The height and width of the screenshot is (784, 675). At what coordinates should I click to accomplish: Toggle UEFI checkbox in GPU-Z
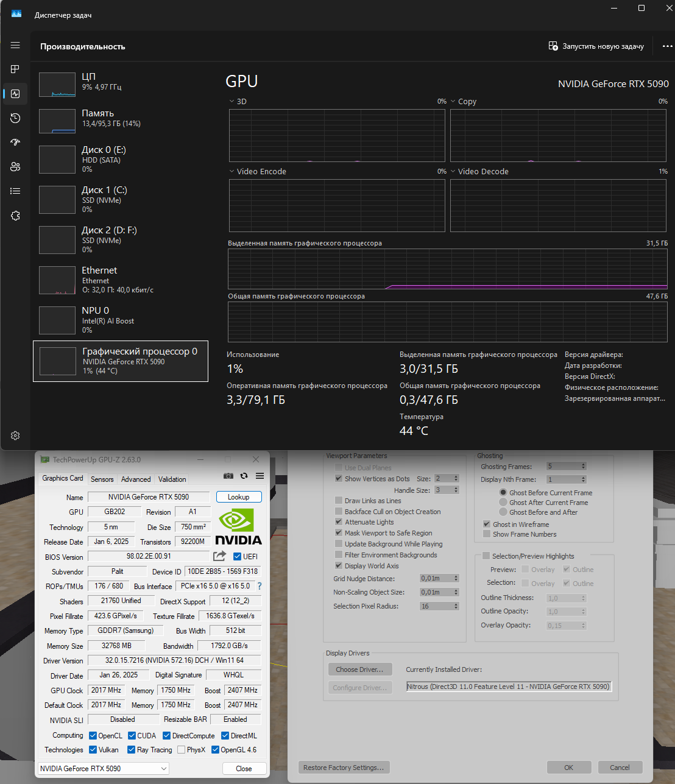click(x=238, y=556)
